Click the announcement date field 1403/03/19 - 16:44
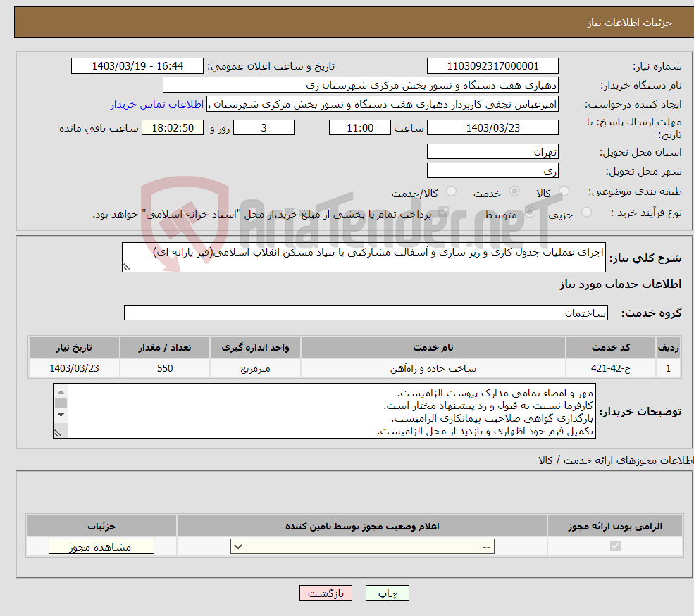Screen dimensions: 694x616 (137, 66)
